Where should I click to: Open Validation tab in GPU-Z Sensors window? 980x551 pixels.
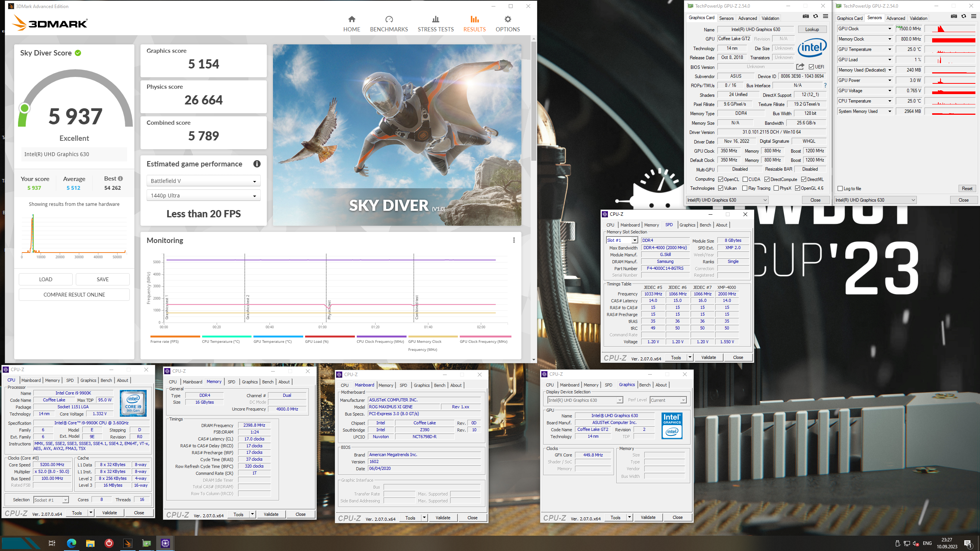click(918, 18)
